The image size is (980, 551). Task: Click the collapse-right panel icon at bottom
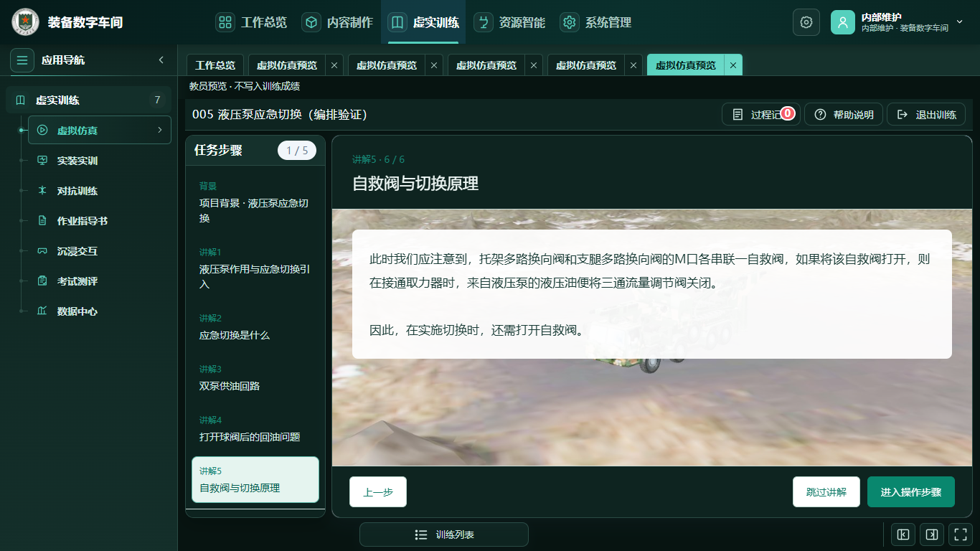931,534
